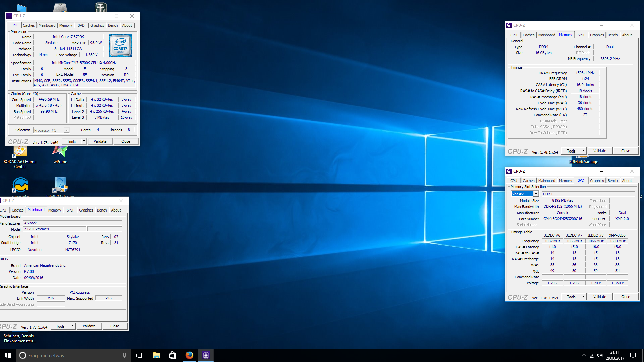Open the Mainboard tab in processor window
Viewport: 644px width, 362px height.
click(x=47, y=25)
